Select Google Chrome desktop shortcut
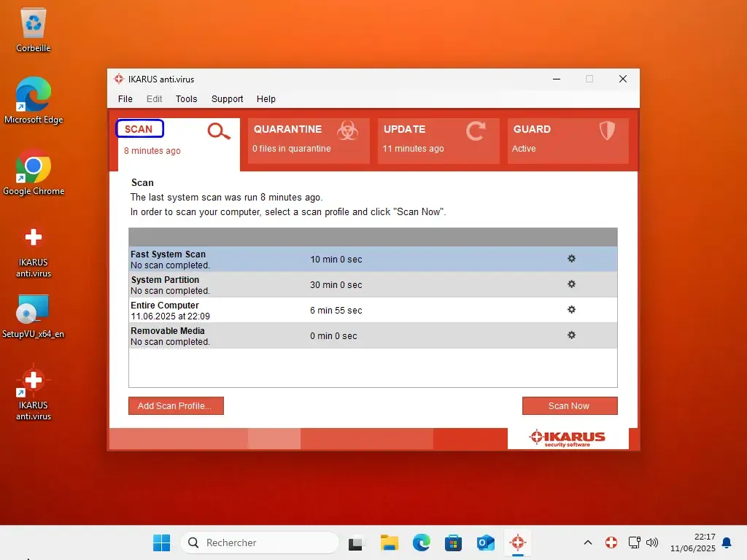747x560 pixels. [34, 172]
